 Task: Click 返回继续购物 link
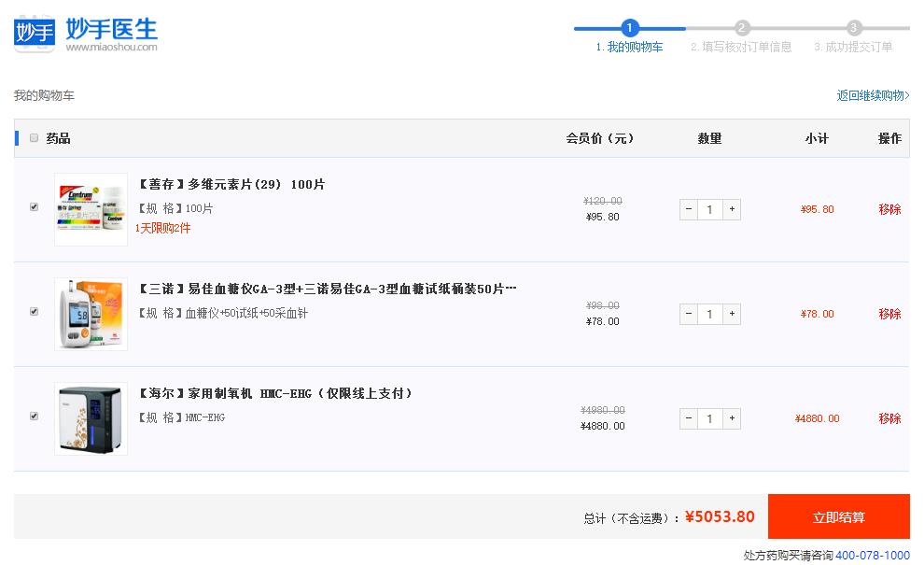873,95
